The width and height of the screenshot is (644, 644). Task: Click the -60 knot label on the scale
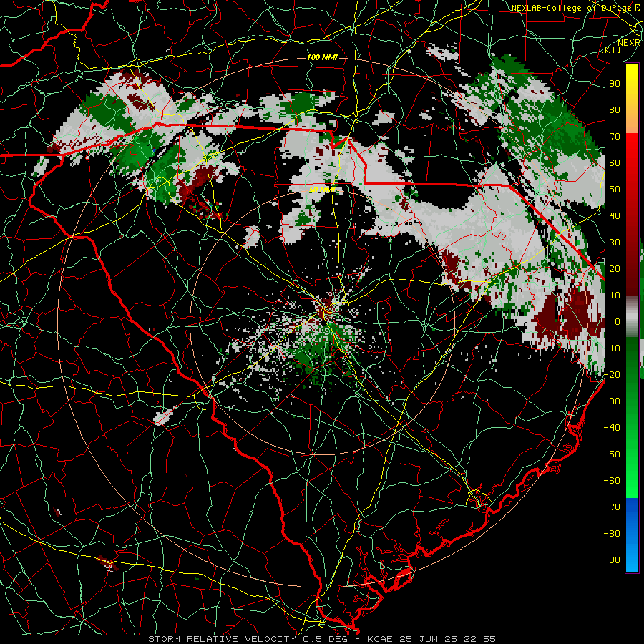pos(612,481)
